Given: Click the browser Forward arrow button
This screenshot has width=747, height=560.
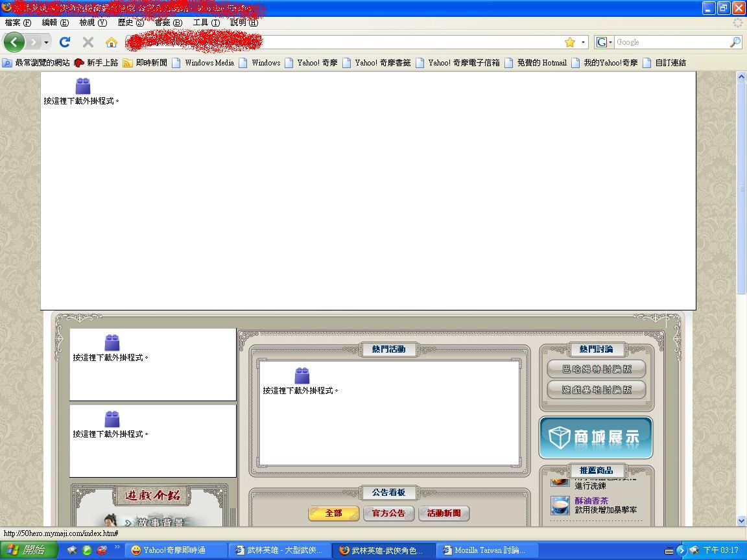Looking at the screenshot, I should pyautogui.click(x=33, y=42).
